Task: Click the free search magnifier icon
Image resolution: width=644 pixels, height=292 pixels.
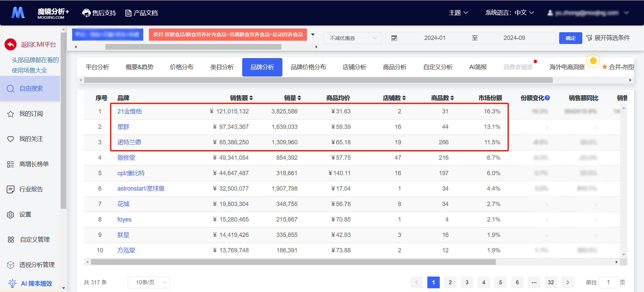Action: click(x=11, y=89)
